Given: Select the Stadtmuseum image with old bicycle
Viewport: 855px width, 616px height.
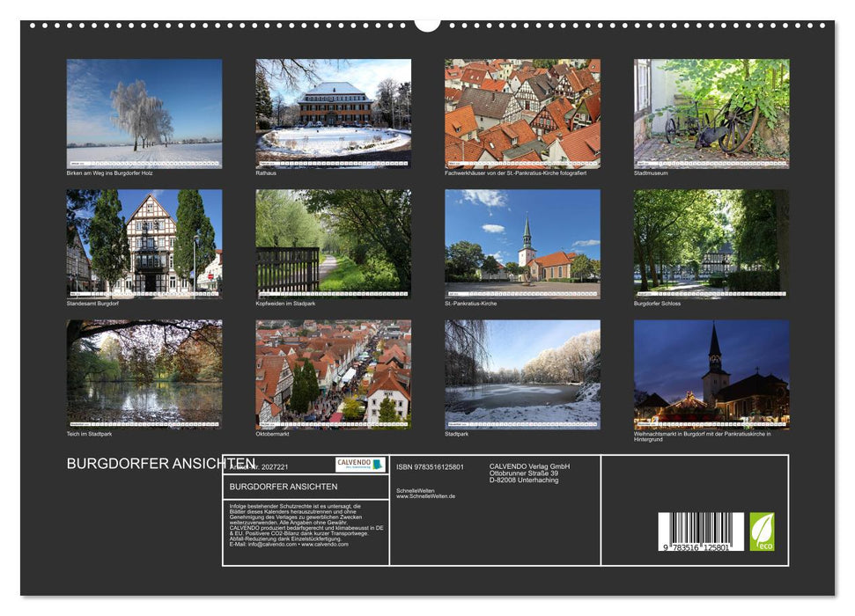Looking at the screenshot, I should click(x=710, y=112).
